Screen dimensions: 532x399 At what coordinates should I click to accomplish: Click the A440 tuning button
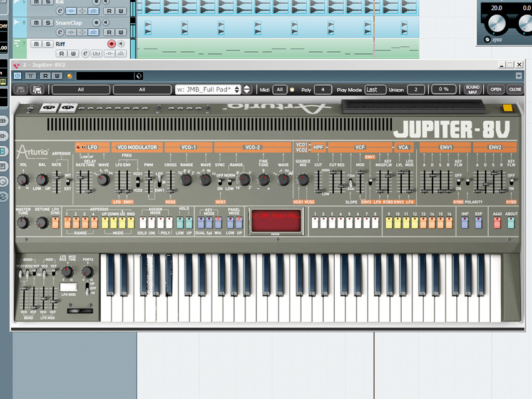[498, 223]
